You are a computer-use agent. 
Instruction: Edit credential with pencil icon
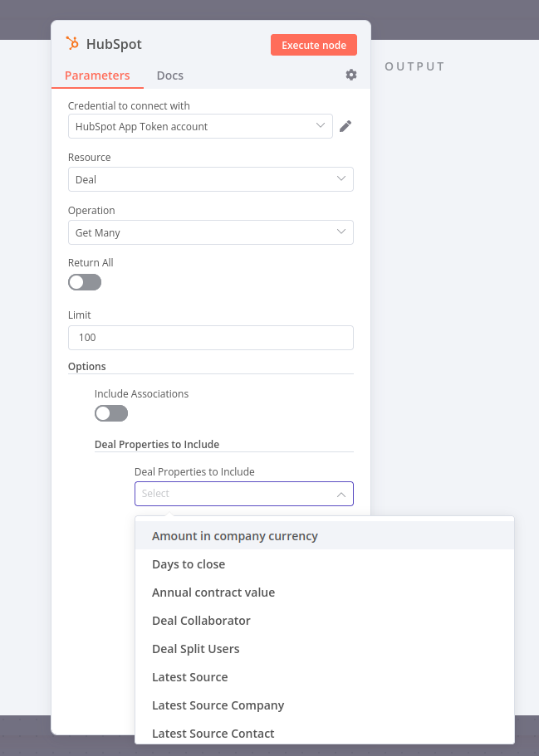345,126
